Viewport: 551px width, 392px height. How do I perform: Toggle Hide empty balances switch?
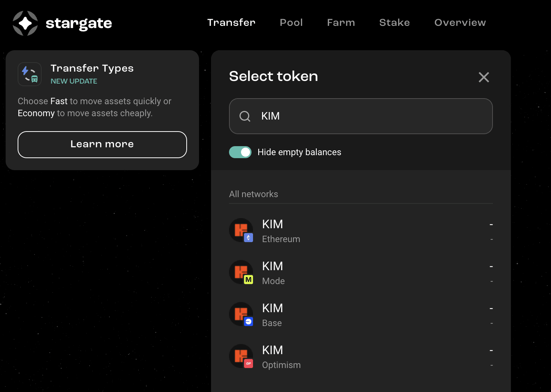click(x=240, y=152)
